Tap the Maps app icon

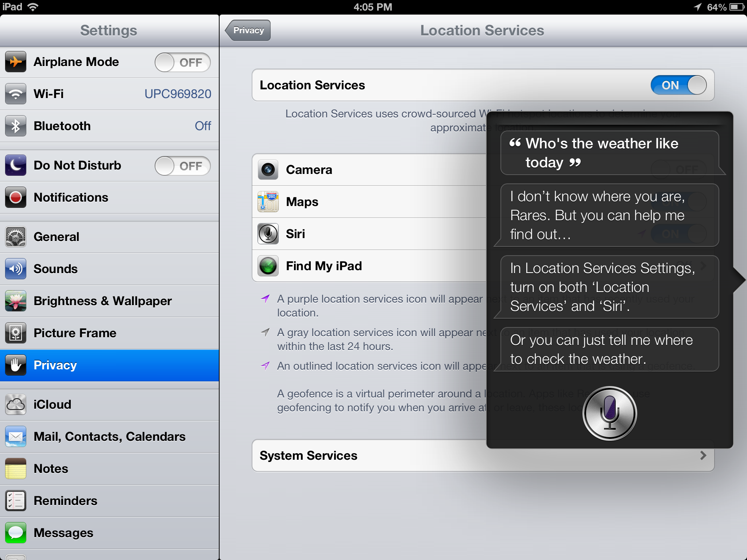[x=268, y=202]
